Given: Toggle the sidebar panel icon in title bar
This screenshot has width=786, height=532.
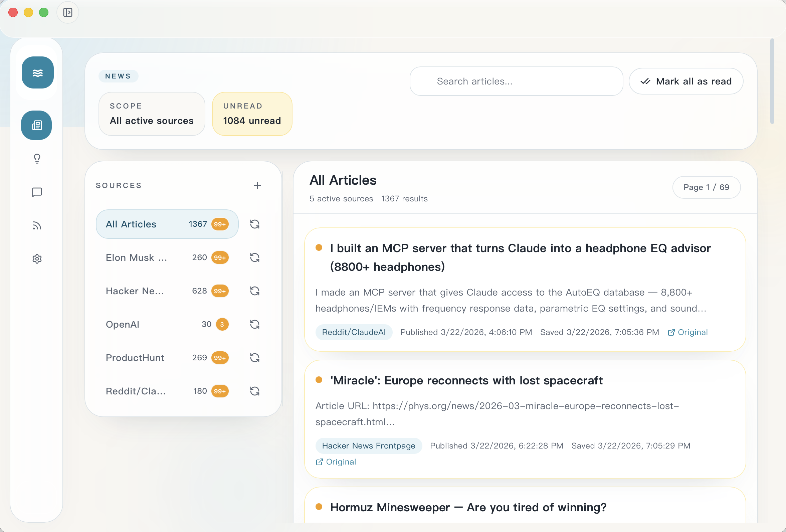Looking at the screenshot, I should pos(68,12).
